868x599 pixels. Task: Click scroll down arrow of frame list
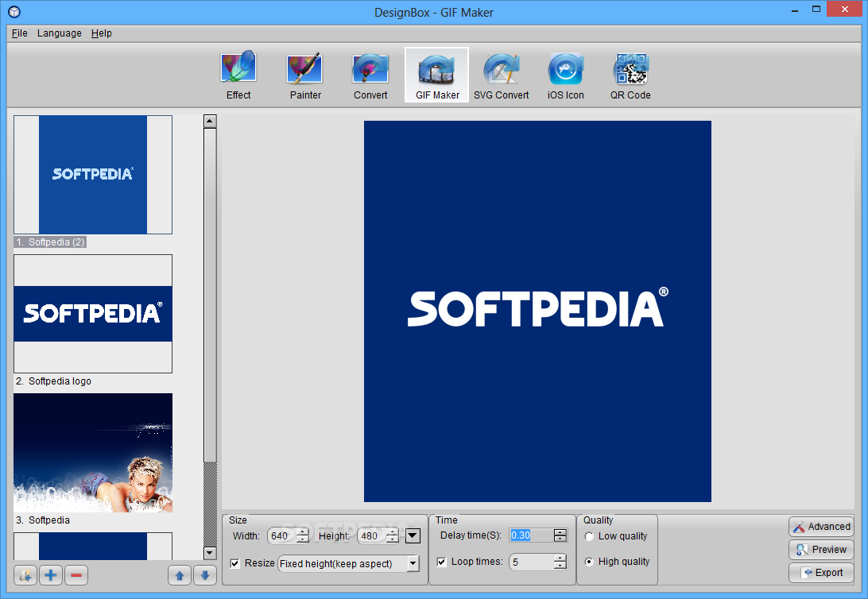(x=210, y=553)
